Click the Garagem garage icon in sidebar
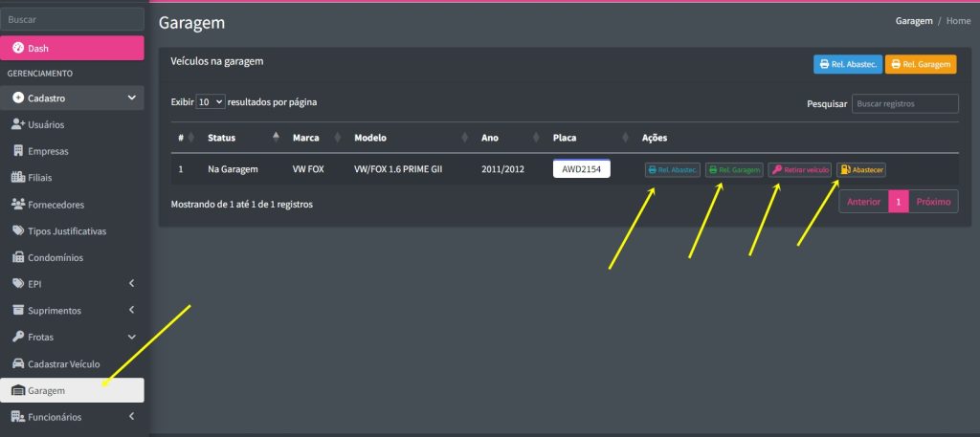This screenshot has width=980, height=437. click(17, 390)
